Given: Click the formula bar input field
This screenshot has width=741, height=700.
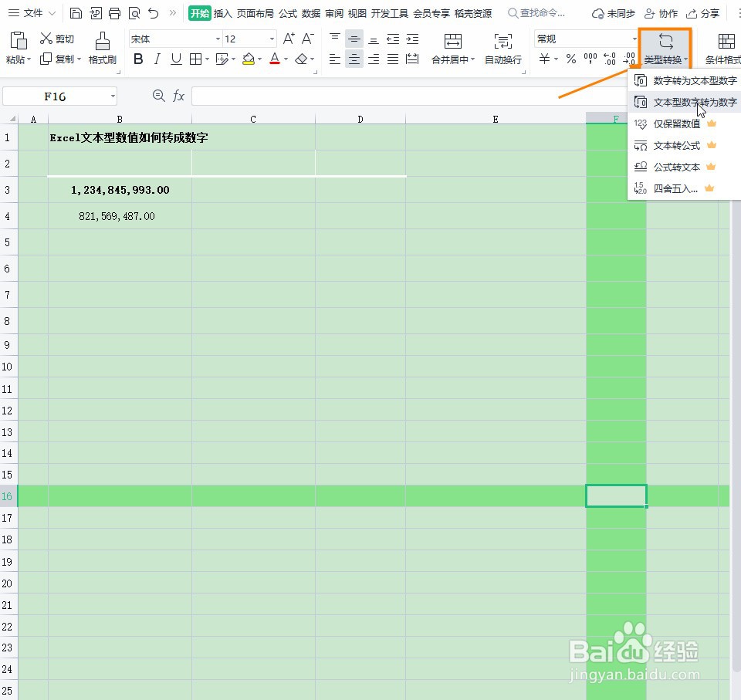Looking at the screenshot, I should coord(409,96).
